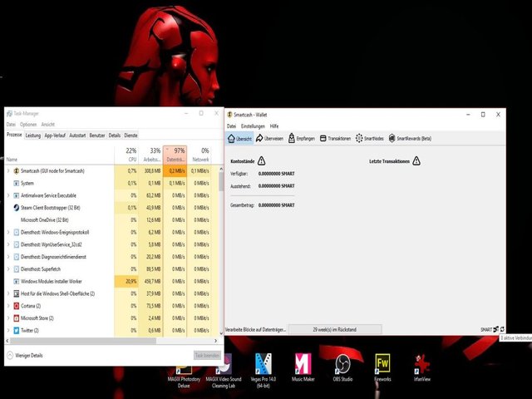The height and width of the screenshot is (399, 532).
Task: Click the sync progress bar showing weeks behind
Action: click(334, 329)
